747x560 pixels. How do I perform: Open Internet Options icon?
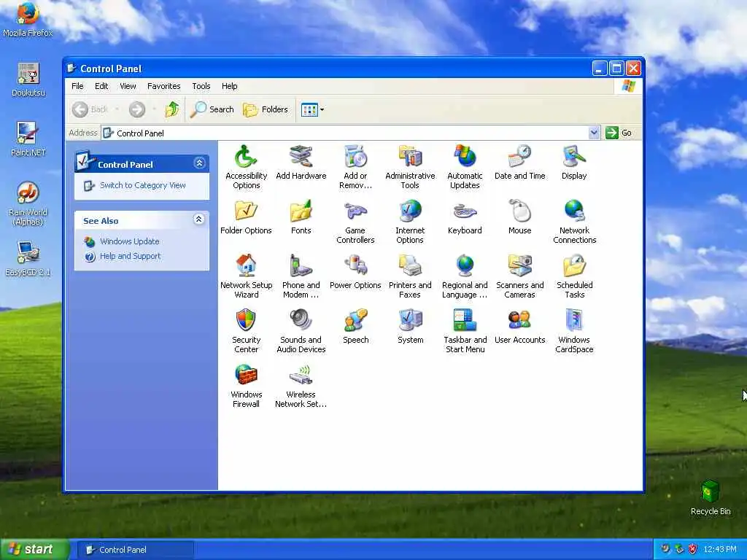(410, 222)
